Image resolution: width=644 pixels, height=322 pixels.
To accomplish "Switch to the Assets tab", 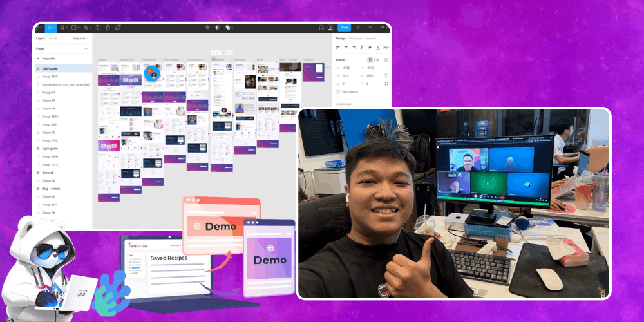I will coord(53,38).
